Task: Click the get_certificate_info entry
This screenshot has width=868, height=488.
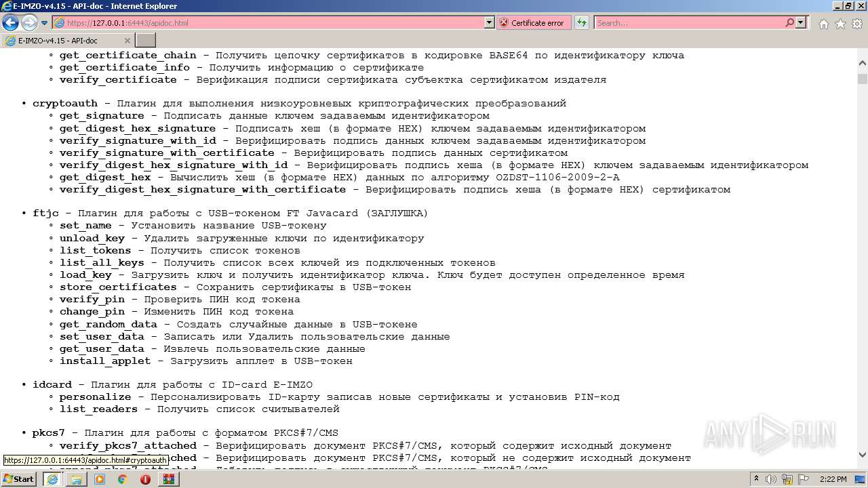Action: [125, 68]
